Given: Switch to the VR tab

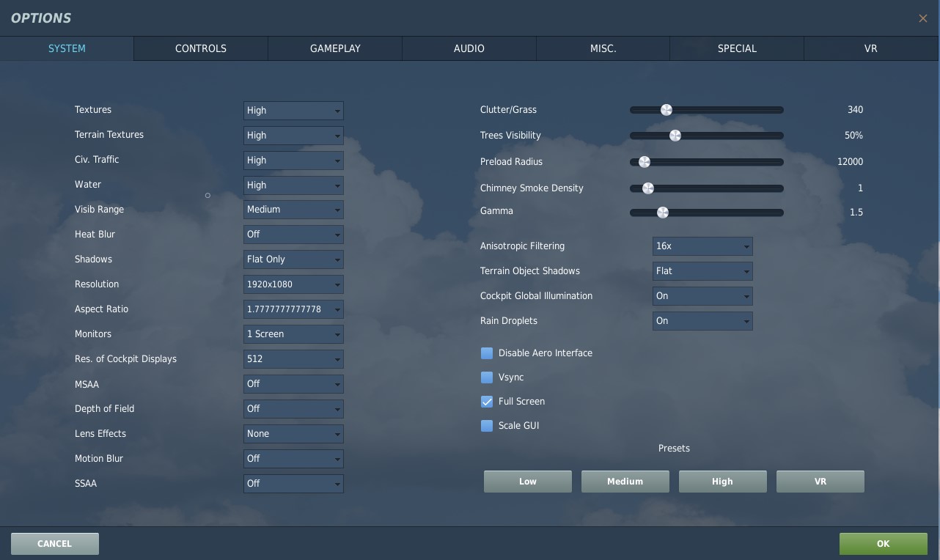Looking at the screenshot, I should point(871,48).
